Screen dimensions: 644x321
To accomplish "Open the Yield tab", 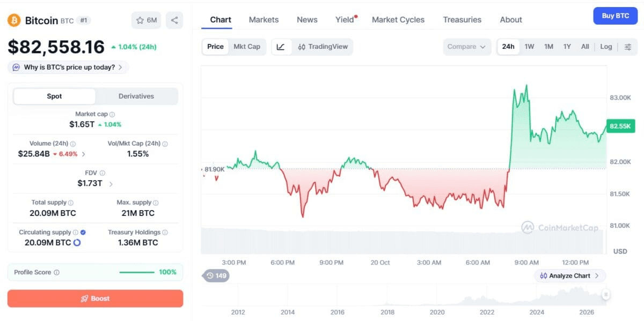I will [345, 20].
